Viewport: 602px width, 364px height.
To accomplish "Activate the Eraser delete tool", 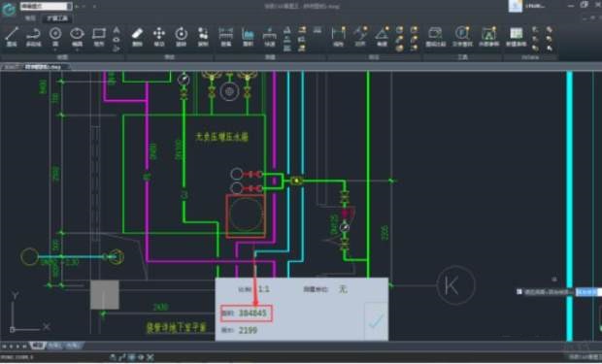I will pos(137,37).
